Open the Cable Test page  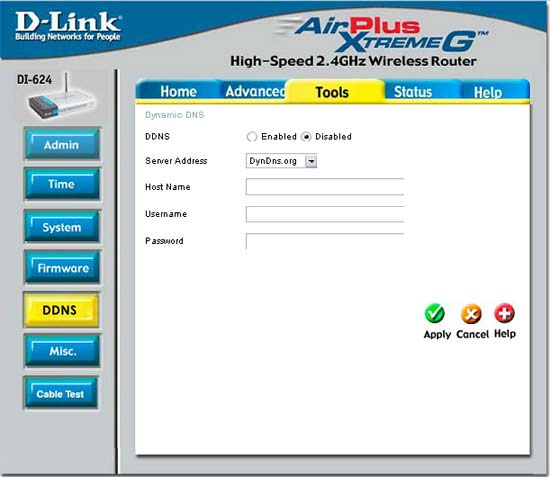[x=61, y=393]
